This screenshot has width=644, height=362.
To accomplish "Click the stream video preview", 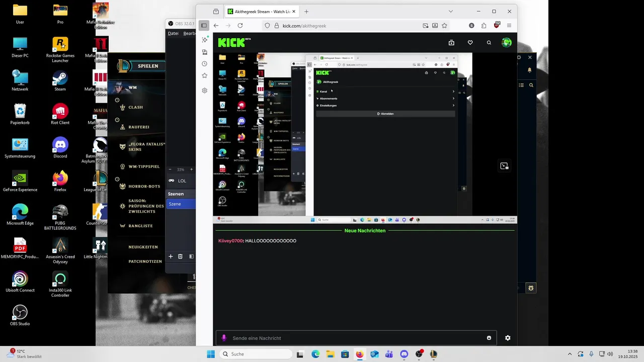I will pos(365,138).
